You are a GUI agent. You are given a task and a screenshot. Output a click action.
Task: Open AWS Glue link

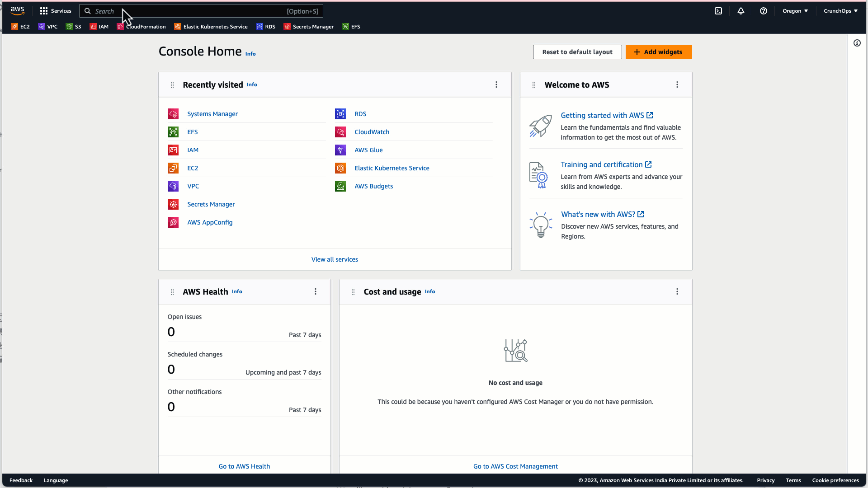click(x=368, y=150)
